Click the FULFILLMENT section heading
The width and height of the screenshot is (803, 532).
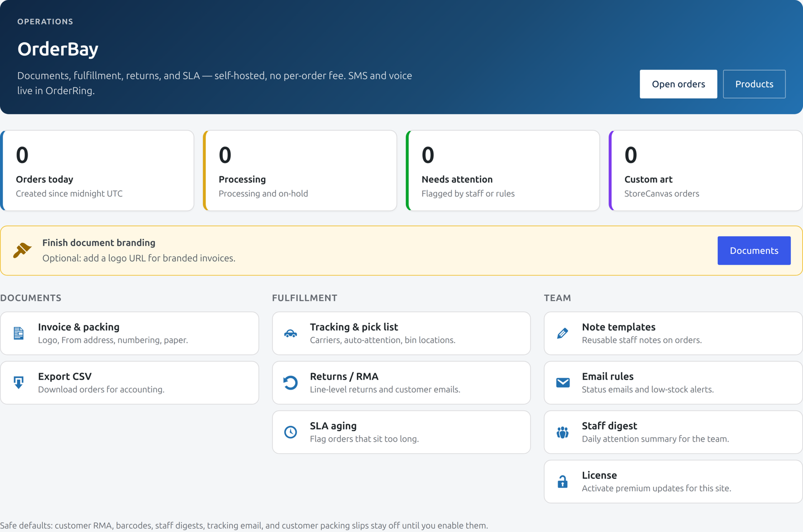(305, 298)
